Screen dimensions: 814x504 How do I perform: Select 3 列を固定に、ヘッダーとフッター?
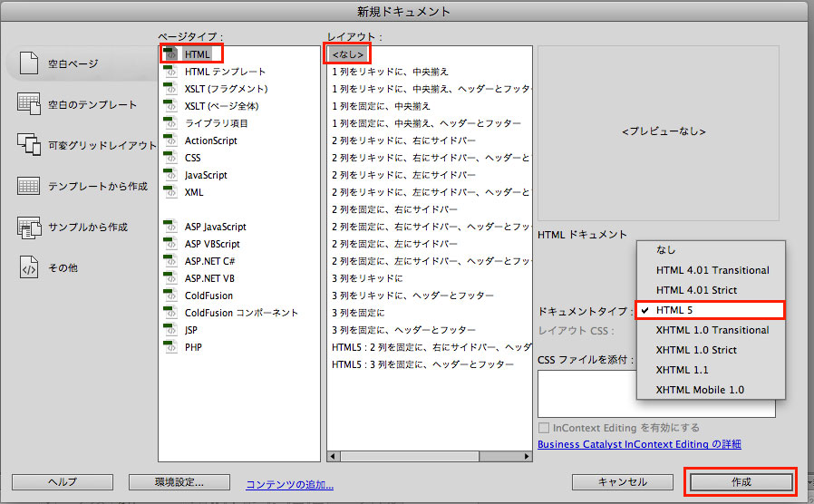[x=403, y=330]
